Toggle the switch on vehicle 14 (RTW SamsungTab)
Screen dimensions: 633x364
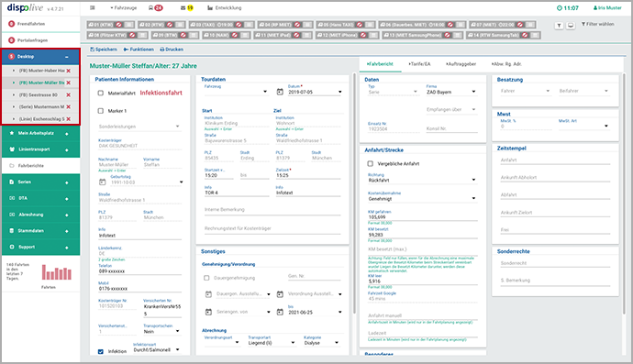[x=535, y=35]
